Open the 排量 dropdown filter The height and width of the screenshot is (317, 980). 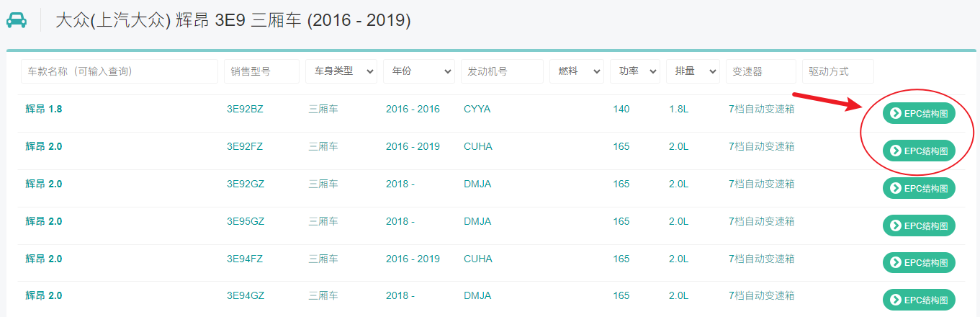(x=693, y=71)
